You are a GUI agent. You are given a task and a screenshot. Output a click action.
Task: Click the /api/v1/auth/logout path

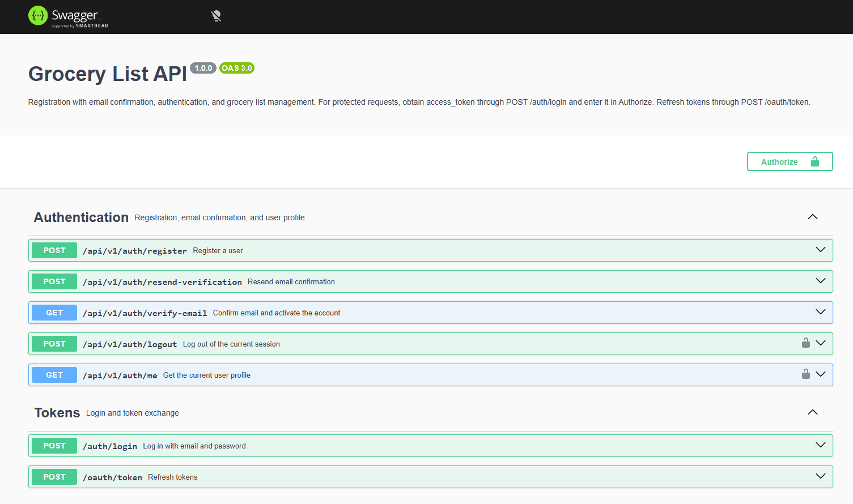click(x=130, y=344)
